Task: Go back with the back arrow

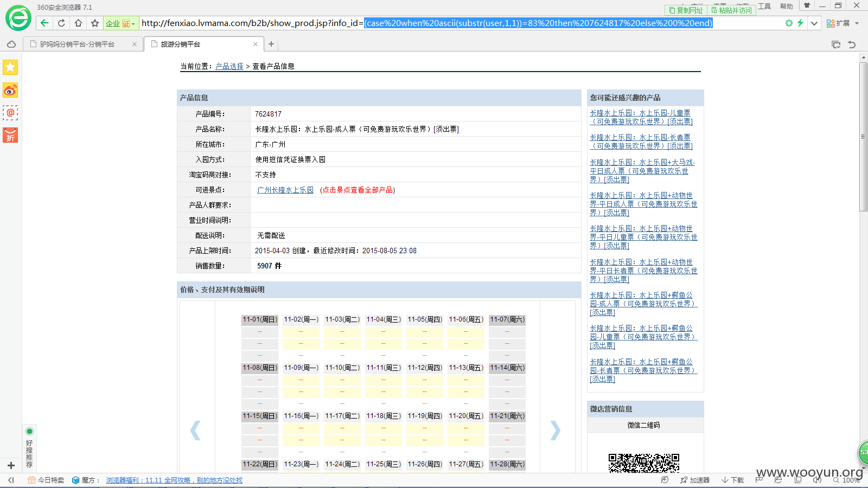Action: pos(44,23)
